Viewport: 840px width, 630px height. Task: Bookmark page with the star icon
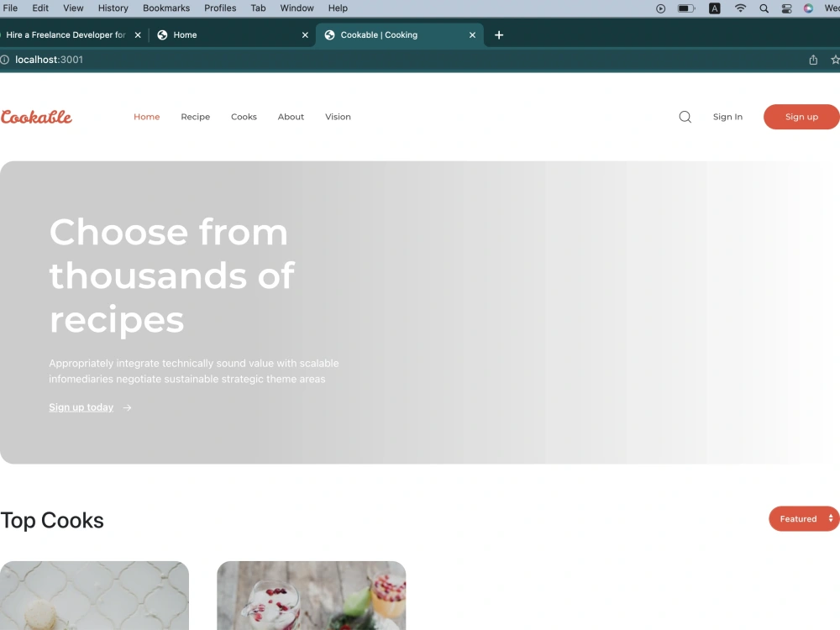(x=835, y=60)
